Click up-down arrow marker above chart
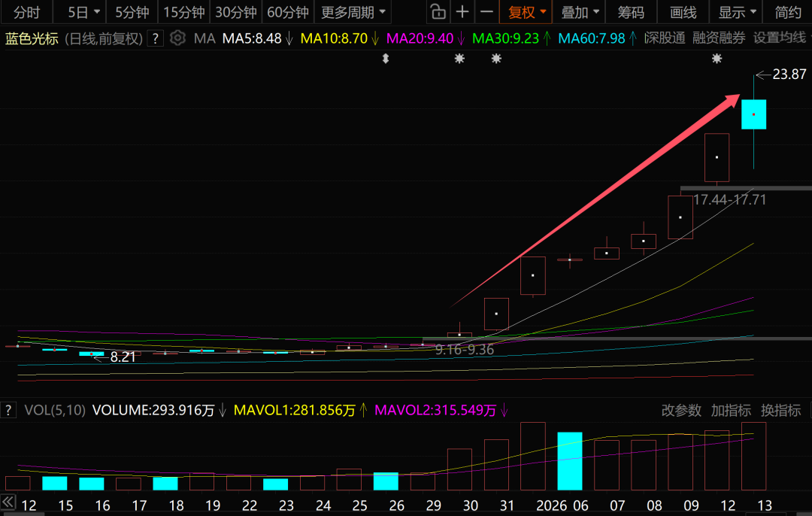This screenshot has width=812, height=516. tap(386, 59)
